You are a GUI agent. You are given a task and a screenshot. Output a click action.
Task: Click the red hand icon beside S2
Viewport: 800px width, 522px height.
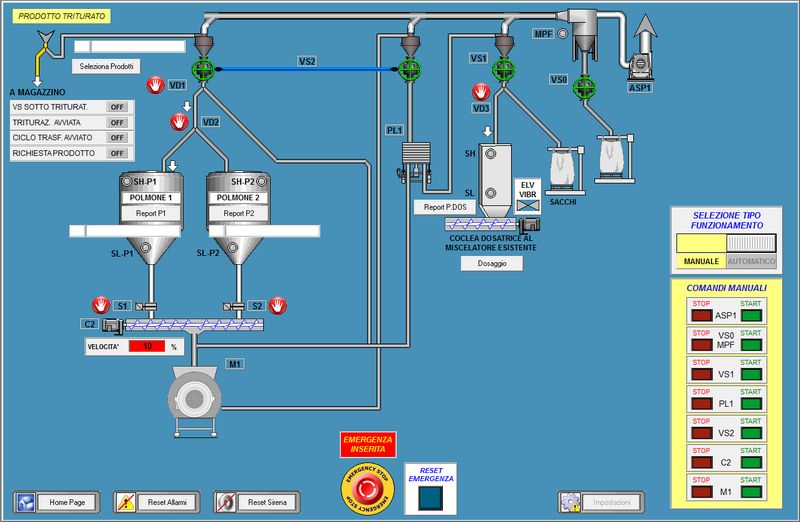tap(276, 304)
